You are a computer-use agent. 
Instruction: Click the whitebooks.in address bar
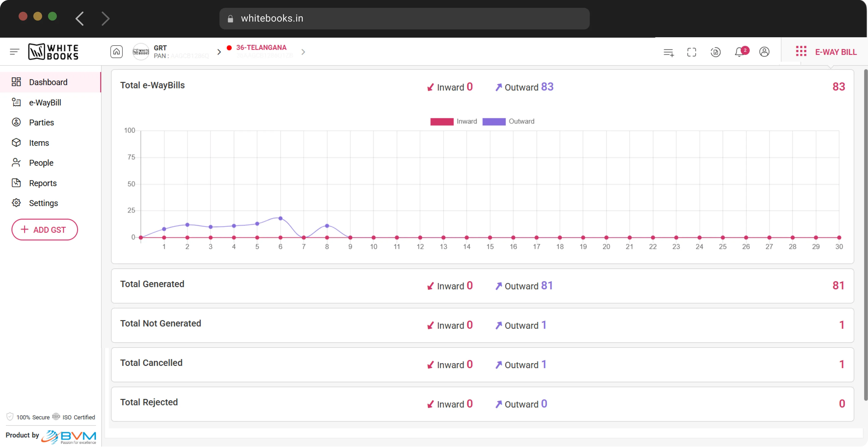pos(404,19)
